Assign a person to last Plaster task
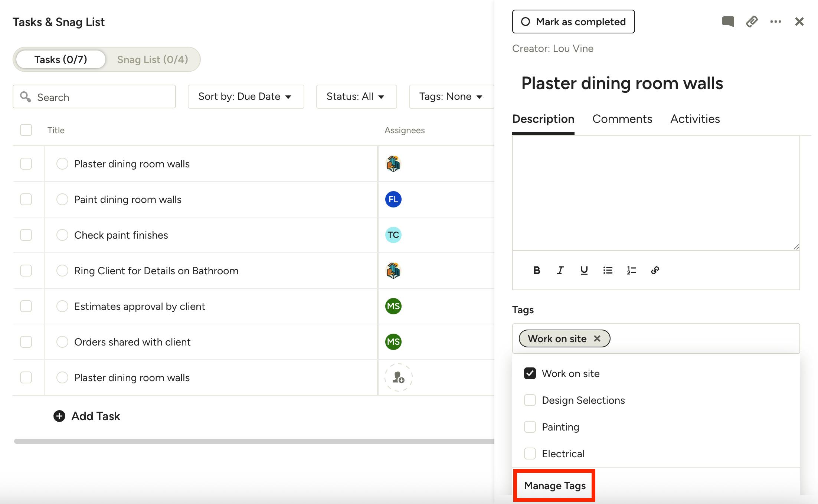Image resolution: width=818 pixels, height=504 pixels. 398,377
